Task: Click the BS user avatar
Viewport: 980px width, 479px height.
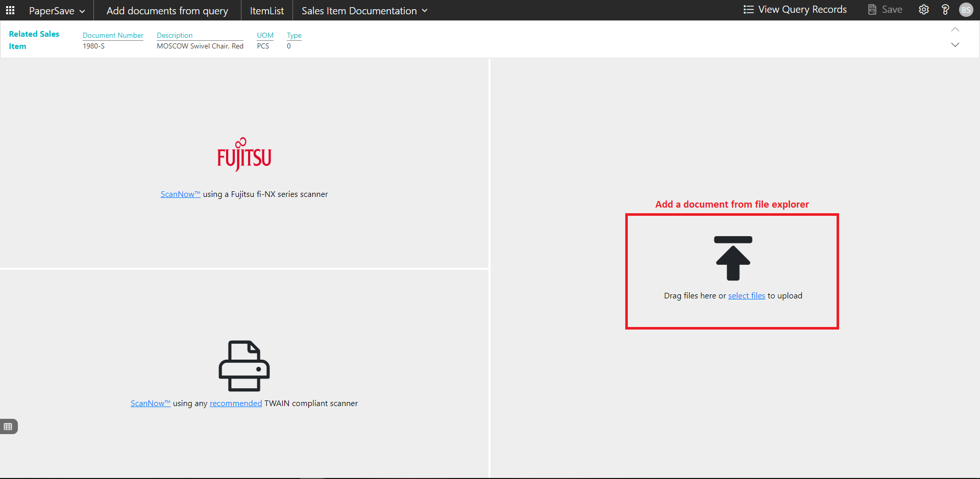Action: point(966,10)
